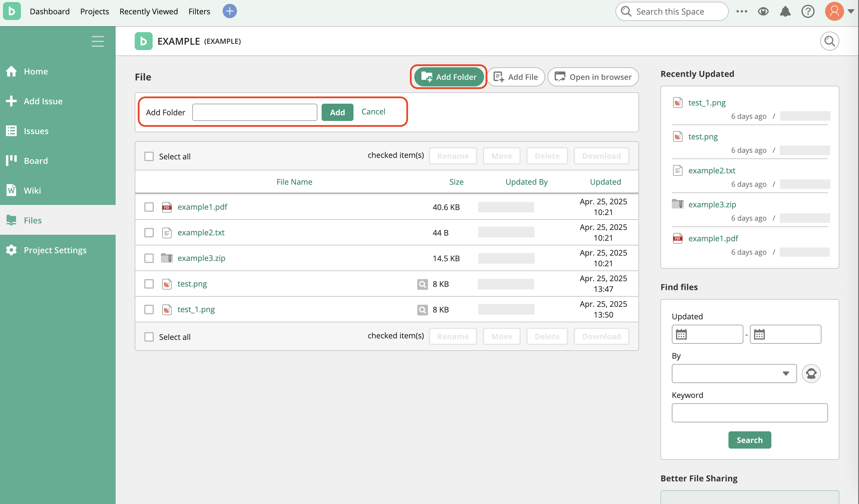The width and height of the screenshot is (859, 504).
Task: Check the top Select all checkbox
Action: (149, 156)
